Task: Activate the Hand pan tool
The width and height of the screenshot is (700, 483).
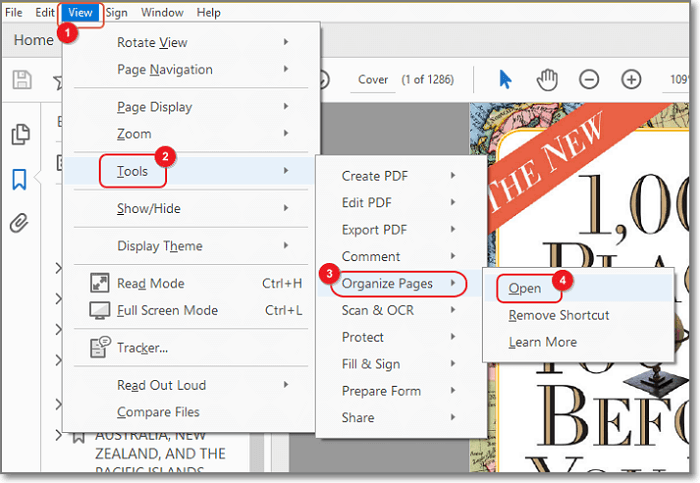Action: tap(547, 79)
